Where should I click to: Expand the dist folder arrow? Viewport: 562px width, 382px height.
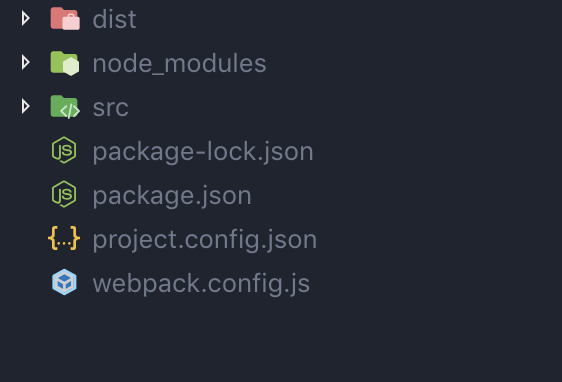[x=25, y=18]
